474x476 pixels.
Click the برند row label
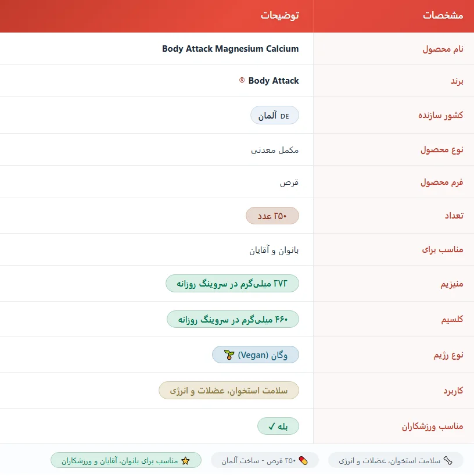pos(457,81)
